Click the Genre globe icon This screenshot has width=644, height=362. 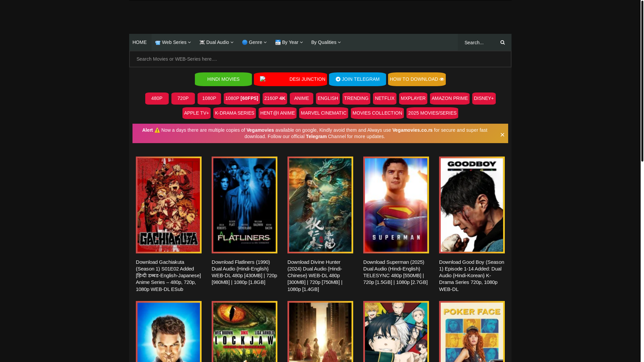(x=245, y=42)
